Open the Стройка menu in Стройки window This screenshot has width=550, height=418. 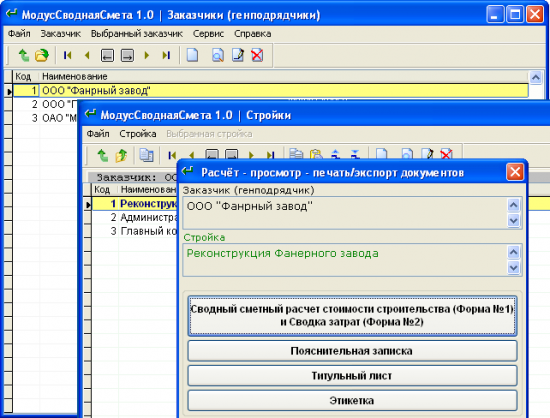pyautogui.click(x=138, y=134)
